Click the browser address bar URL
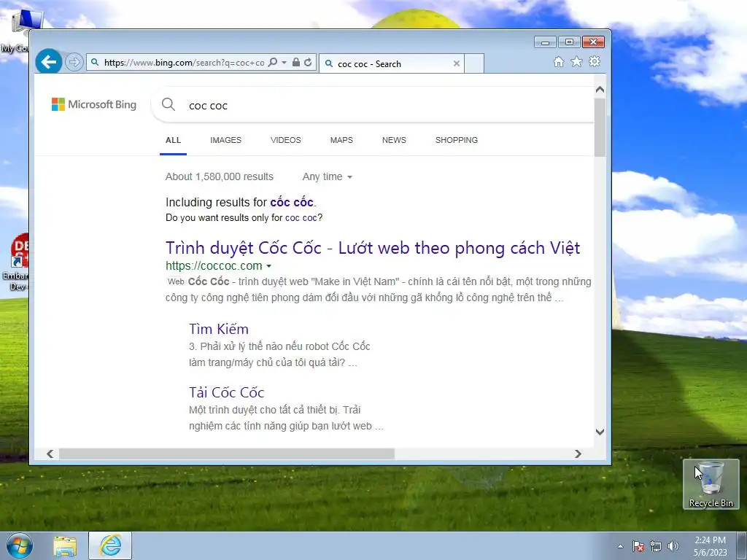The image size is (747, 560). click(x=184, y=63)
